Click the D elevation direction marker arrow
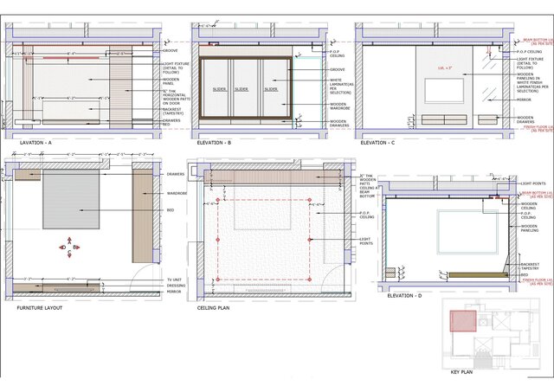Screen dimensions: 554x392 tap(62, 247)
